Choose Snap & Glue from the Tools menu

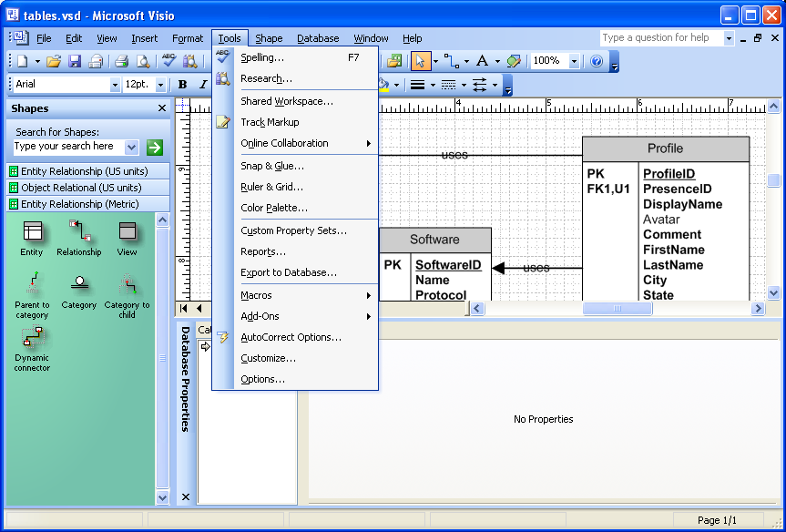pos(272,166)
